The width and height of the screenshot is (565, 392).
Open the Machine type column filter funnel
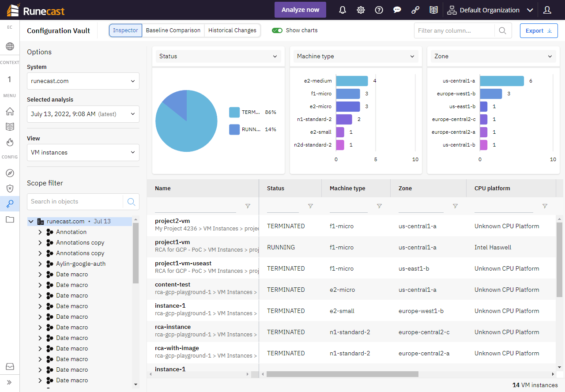tap(379, 206)
